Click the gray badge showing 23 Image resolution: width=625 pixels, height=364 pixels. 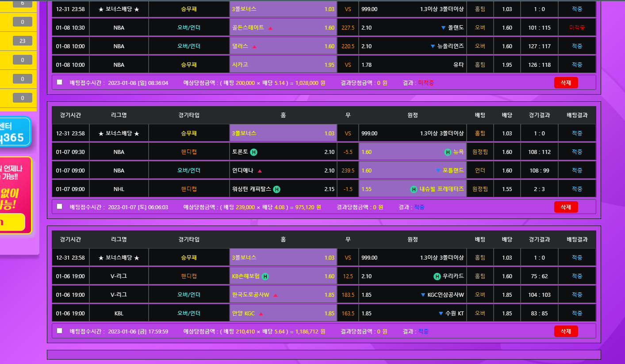pyautogui.click(x=23, y=41)
